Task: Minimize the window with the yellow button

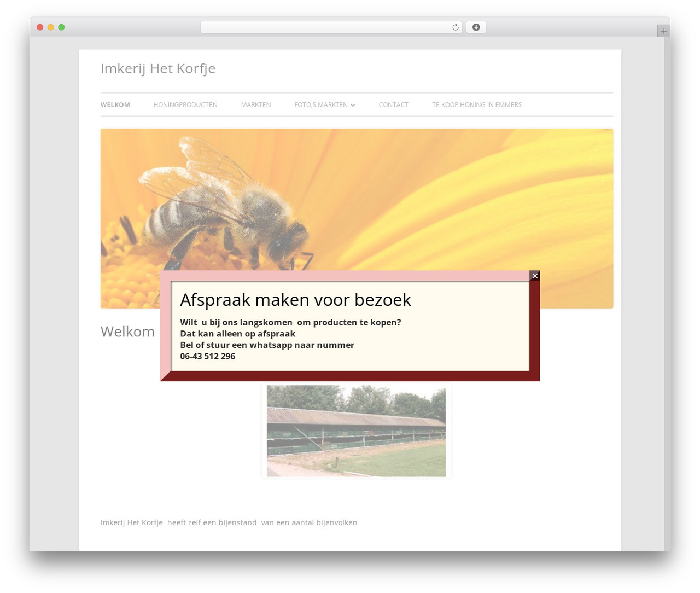Action: 50,27
